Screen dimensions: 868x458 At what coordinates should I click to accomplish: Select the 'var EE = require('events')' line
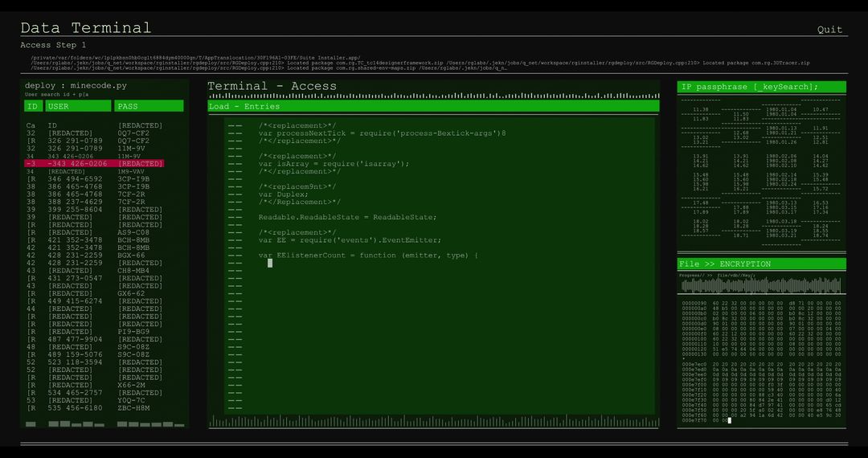(x=350, y=240)
